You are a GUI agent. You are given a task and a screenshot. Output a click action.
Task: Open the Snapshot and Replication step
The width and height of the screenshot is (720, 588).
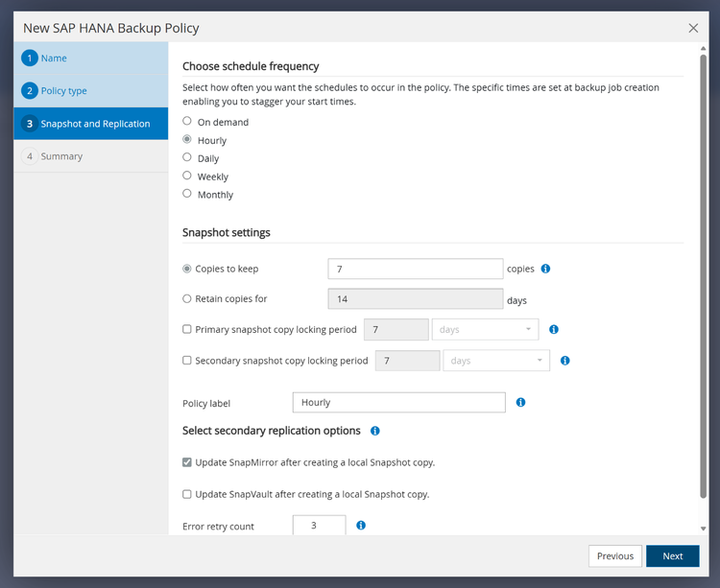[x=91, y=124]
